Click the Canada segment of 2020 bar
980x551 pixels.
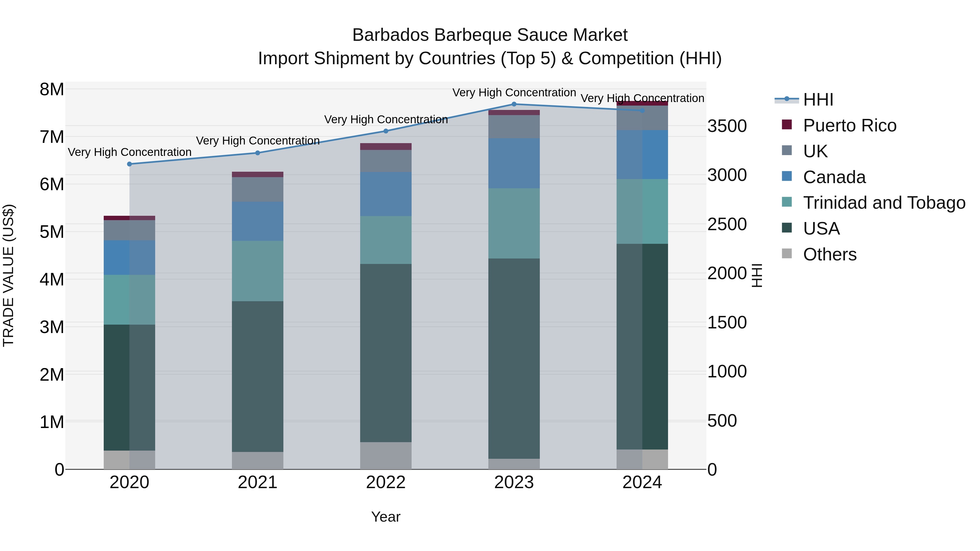[129, 257]
